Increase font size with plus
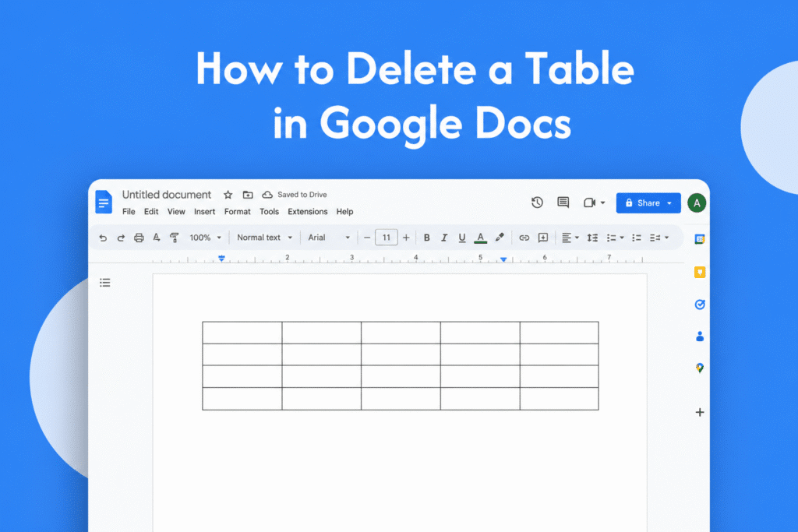The width and height of the screenshot is (798, 532). tap(406, 238)
